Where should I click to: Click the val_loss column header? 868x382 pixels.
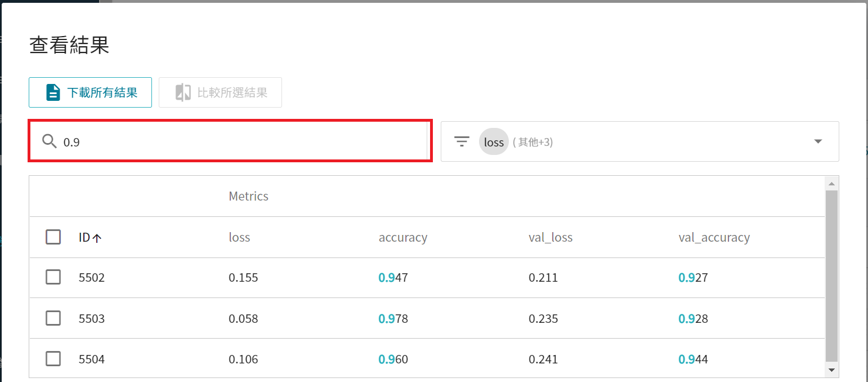point(550,237)
